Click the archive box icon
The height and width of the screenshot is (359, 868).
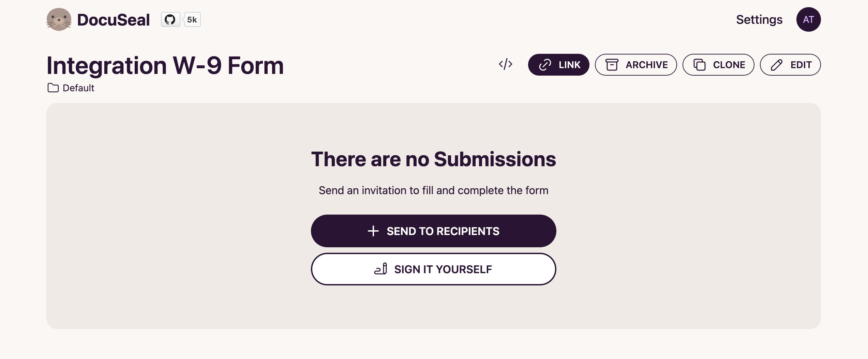click(612, 65)
